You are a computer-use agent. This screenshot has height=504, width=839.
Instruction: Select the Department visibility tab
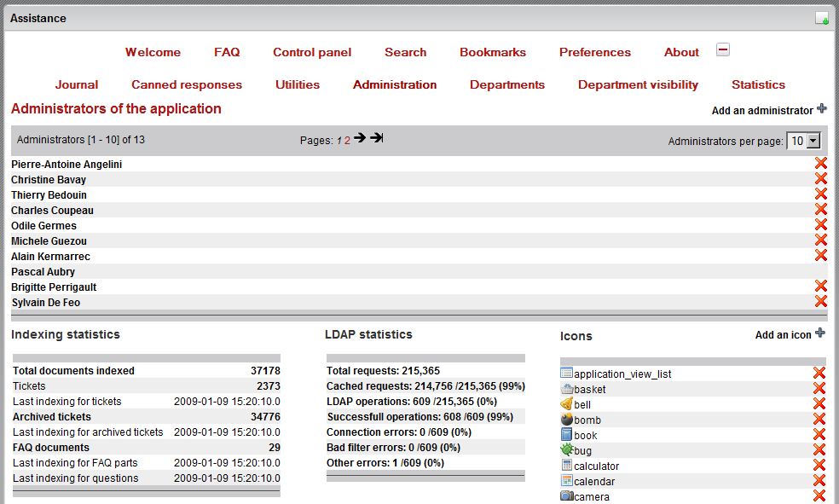tap(638, 84)
